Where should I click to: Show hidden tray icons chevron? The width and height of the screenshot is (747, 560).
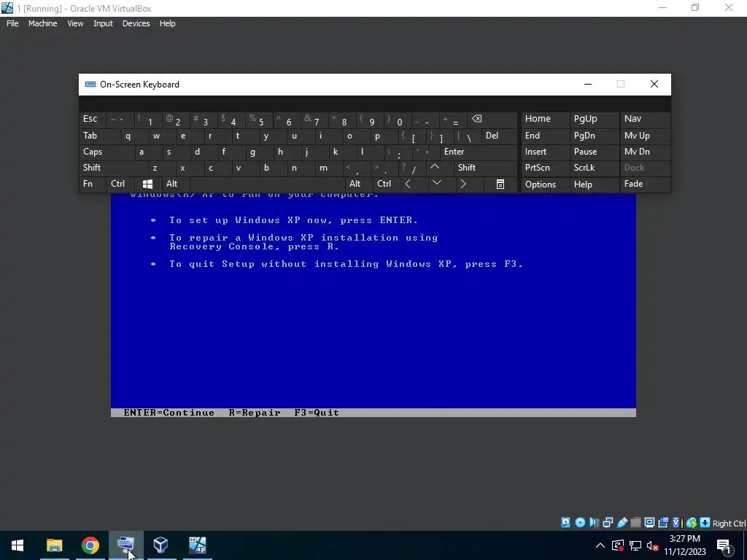[600, 545]
